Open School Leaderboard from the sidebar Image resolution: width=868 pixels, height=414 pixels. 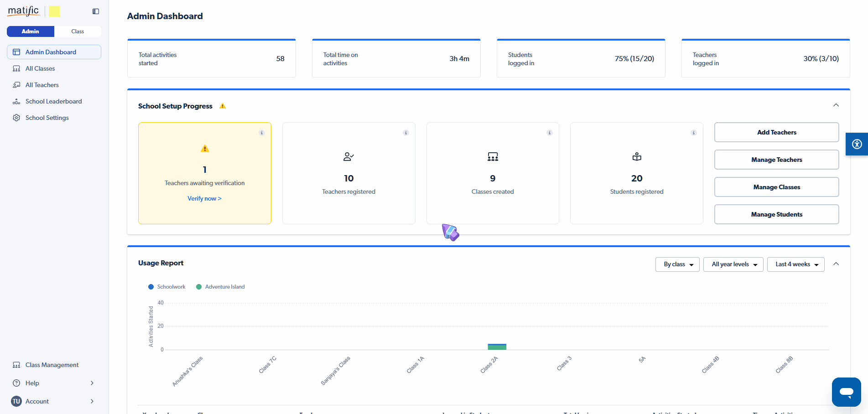(16, 101)
